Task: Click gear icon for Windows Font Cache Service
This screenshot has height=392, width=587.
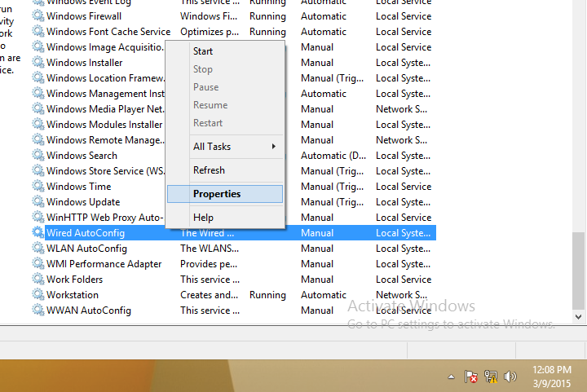Action: pyautogui.click(x=38, y=32)
